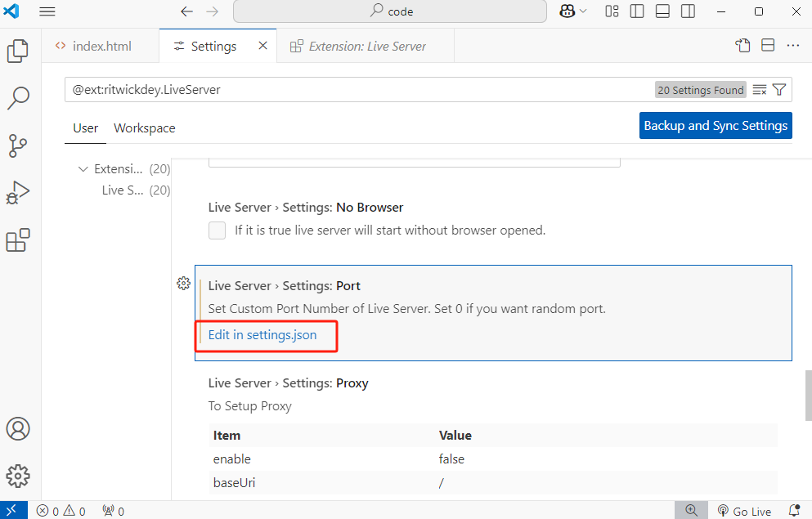The image size is (812, 519).
Task: Expand the Copilot dropdown chevron
Action: click(x=584, y=11)
